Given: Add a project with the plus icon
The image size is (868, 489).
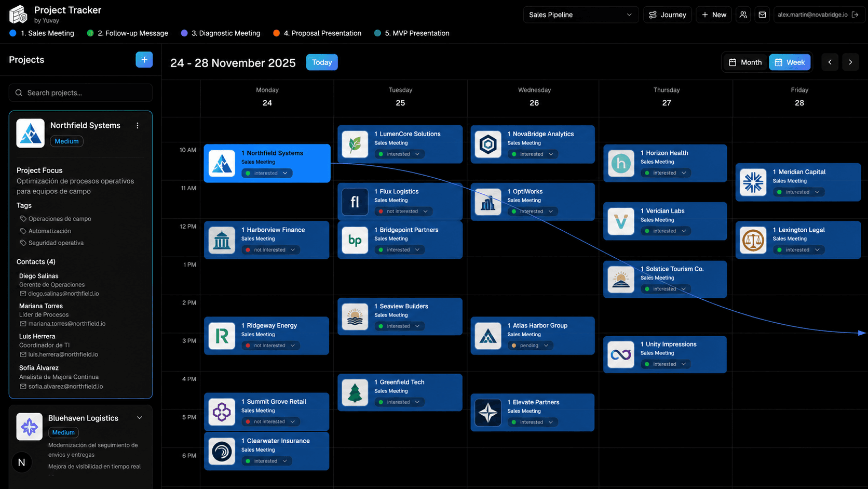Looking at the screenshot, I should click(x=144, y=60).
